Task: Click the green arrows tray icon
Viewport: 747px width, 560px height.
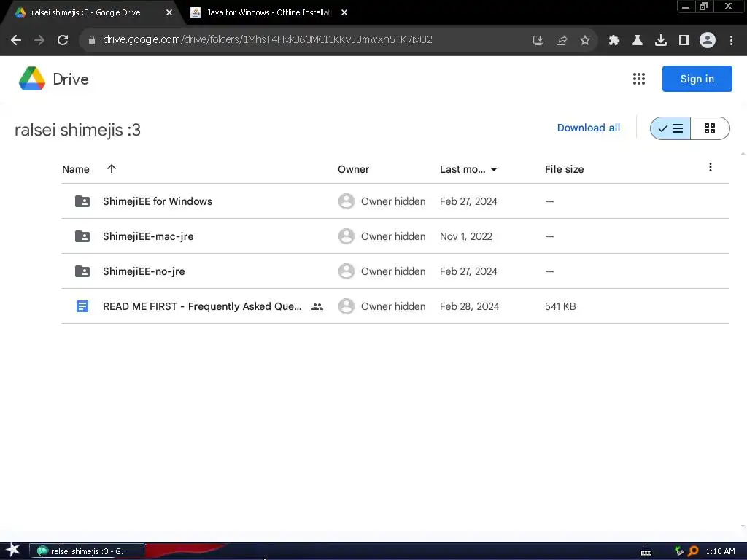Action: (x=679, y=551)
